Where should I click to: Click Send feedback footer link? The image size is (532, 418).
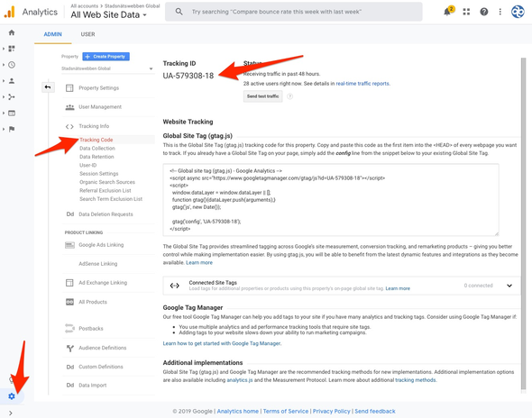tap(375, 411)
